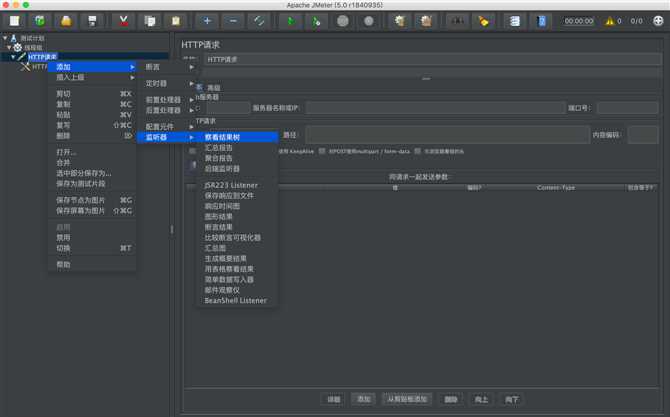Select 断言结果 listener menu item

(x=237, y=227)
